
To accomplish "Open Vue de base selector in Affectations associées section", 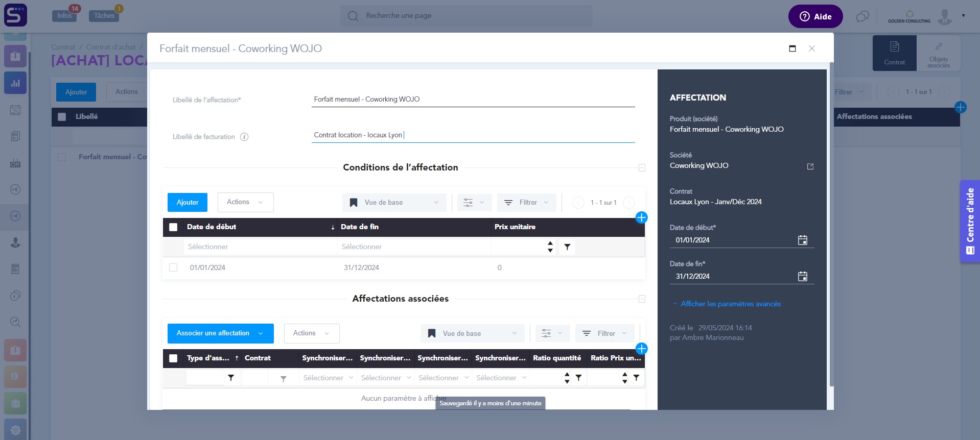I will [x=472, y=333].
